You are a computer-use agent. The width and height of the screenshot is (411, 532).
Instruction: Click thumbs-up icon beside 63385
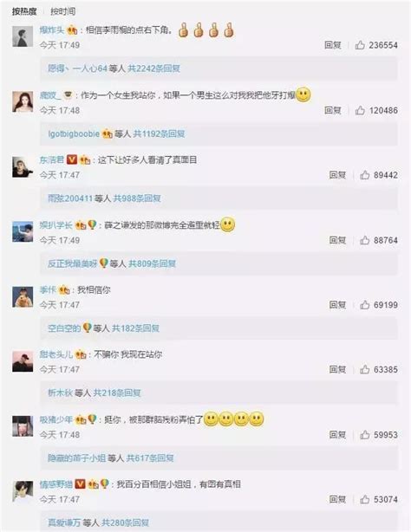(364, 369)
